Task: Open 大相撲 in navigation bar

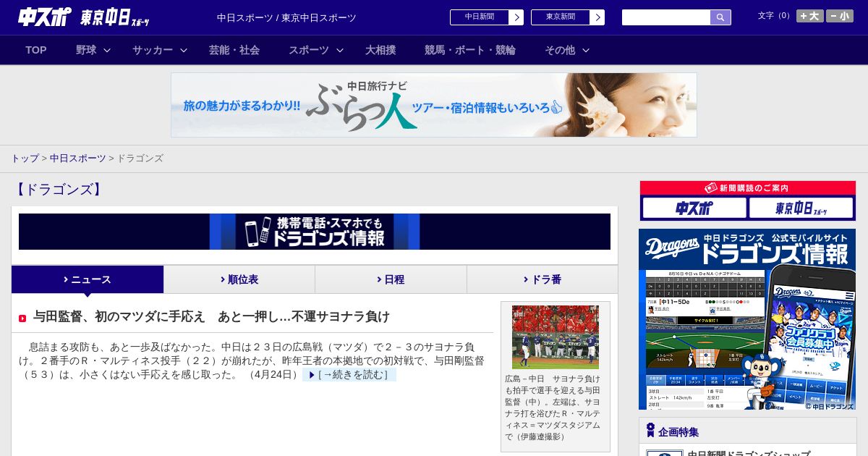Action: (380, 50)
